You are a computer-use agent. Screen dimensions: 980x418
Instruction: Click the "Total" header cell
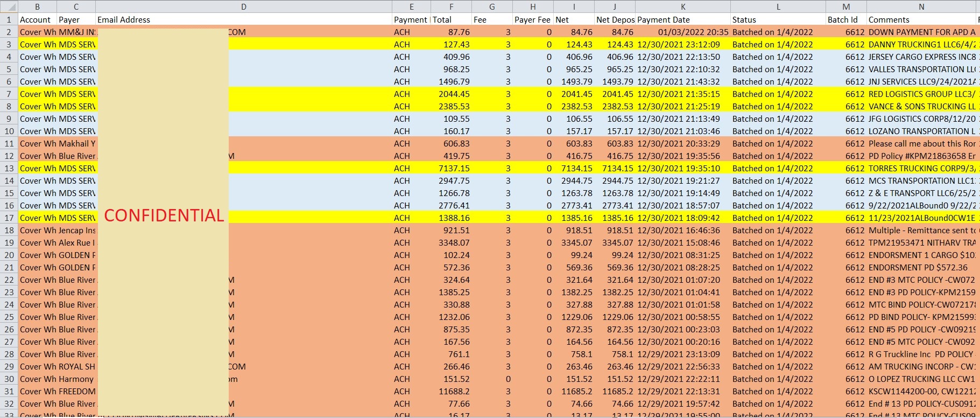(451, 19)
